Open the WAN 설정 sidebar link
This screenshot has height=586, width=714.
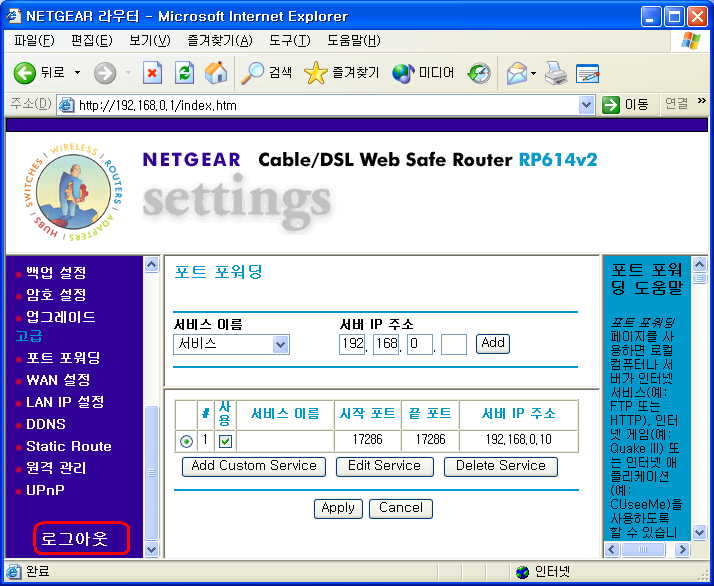(58, 380)
